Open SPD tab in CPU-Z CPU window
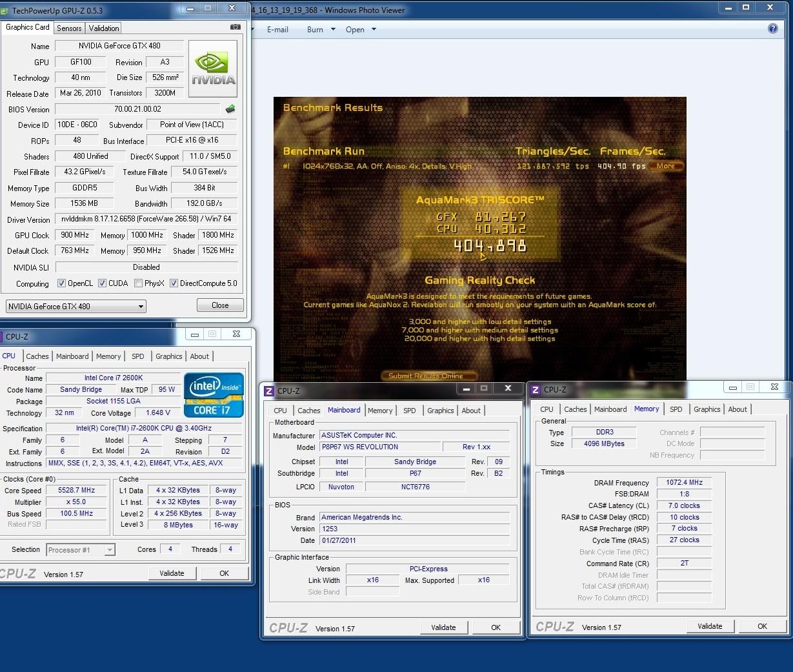The image size is (793, 672). point(138,356)
